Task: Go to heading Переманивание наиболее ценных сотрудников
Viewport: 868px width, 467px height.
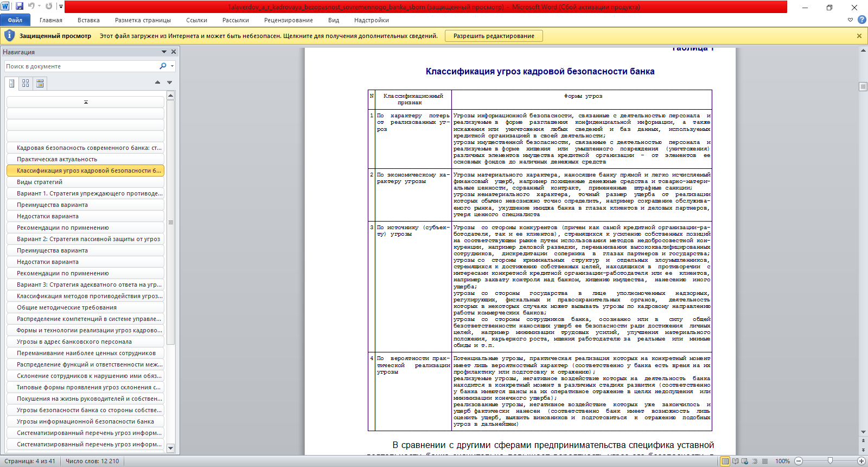Action: (85, 353)
